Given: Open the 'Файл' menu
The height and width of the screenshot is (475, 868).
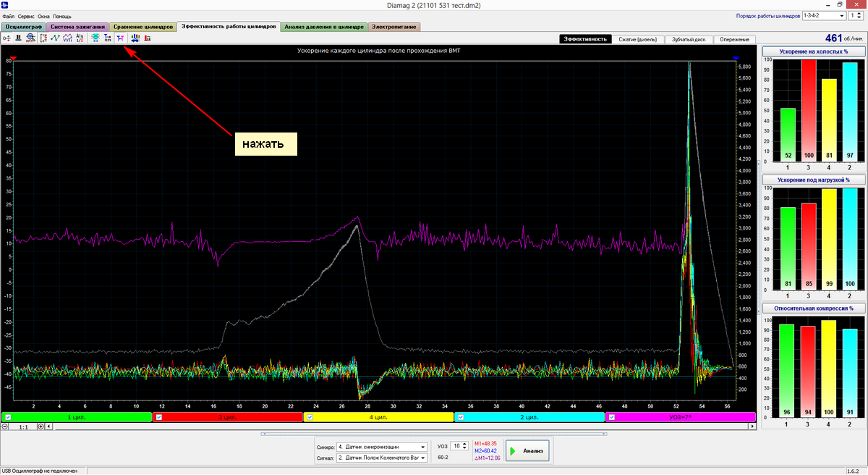Looking at the screenshot, I should (8, 15).
